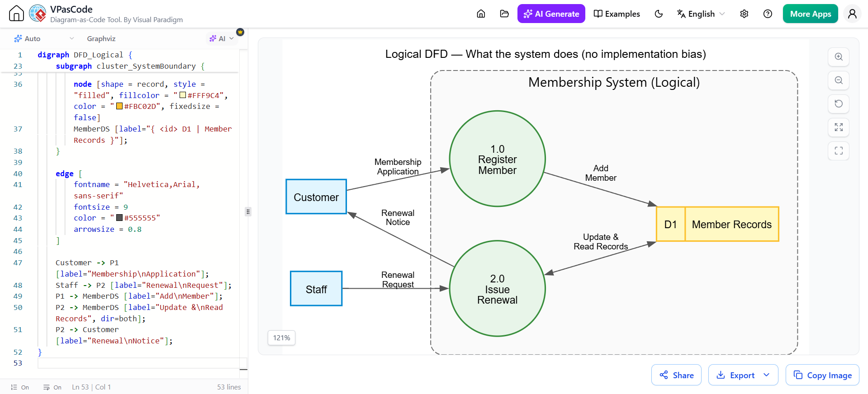Click the sticky subgraph cluster_SystemBoundary line
The height and width of the screenshot is (394, 868).
[x=130, y=66]
